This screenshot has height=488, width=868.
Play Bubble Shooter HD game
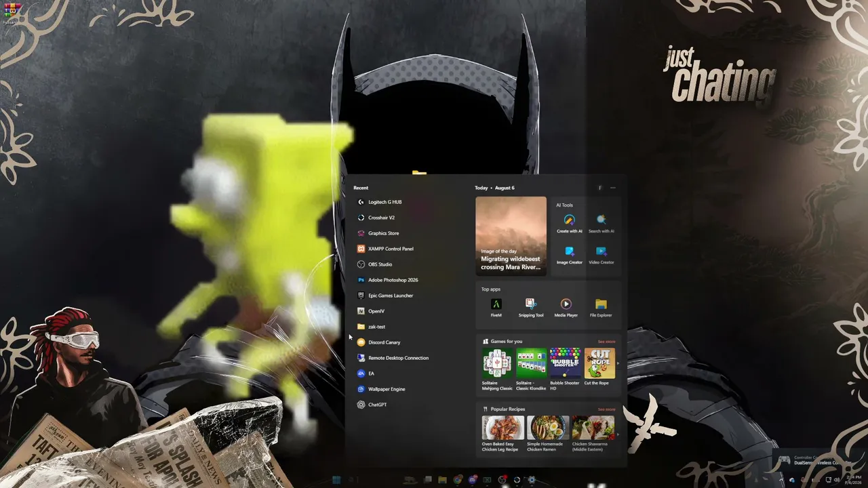pyautogui.click(x=565, y=369)
